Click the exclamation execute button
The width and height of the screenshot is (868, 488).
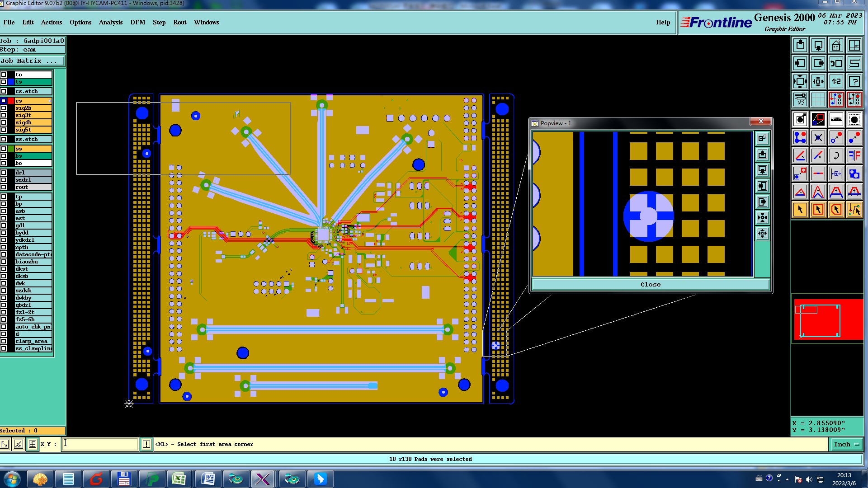coord(146,445)
